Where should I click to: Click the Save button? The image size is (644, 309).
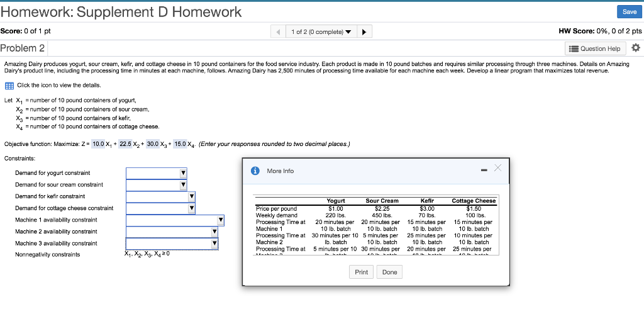click(x=629, y=12)
